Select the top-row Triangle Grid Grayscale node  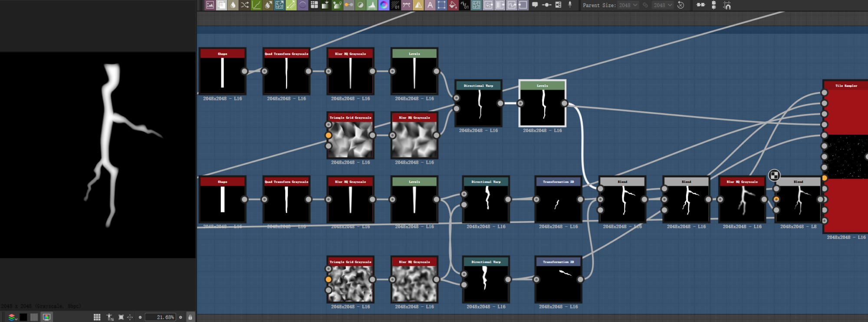point(350,135)
